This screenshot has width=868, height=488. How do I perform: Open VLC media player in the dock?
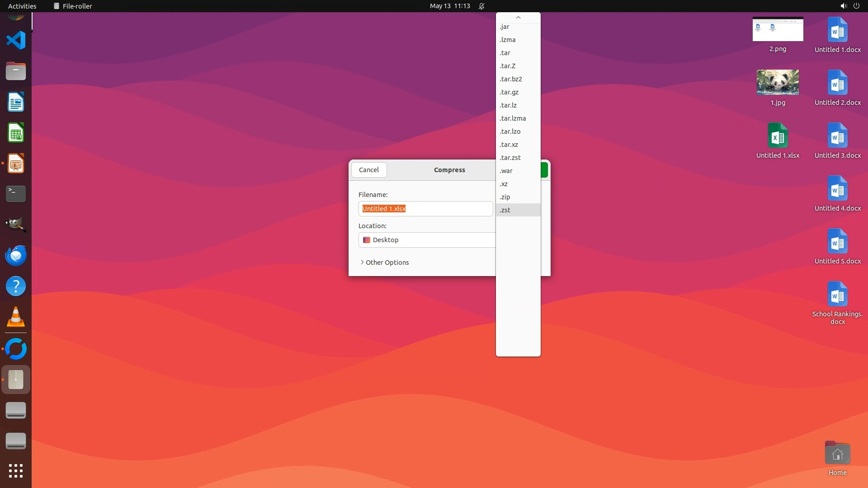click(x=16, y=317)
